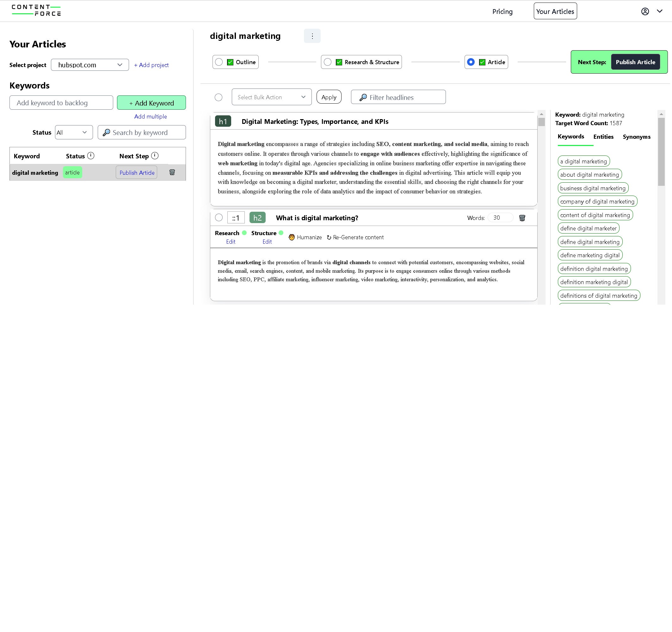Click the Add Keyword button
Image resolution: width=672 pixels, height=632 pixels.
tap(151, 103)
